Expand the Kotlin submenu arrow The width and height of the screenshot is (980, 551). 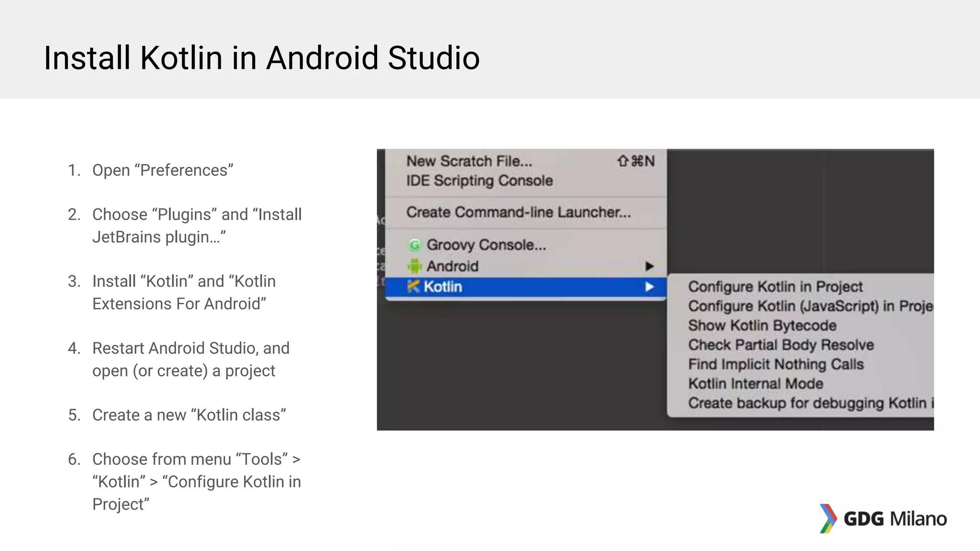click(649, 287)
